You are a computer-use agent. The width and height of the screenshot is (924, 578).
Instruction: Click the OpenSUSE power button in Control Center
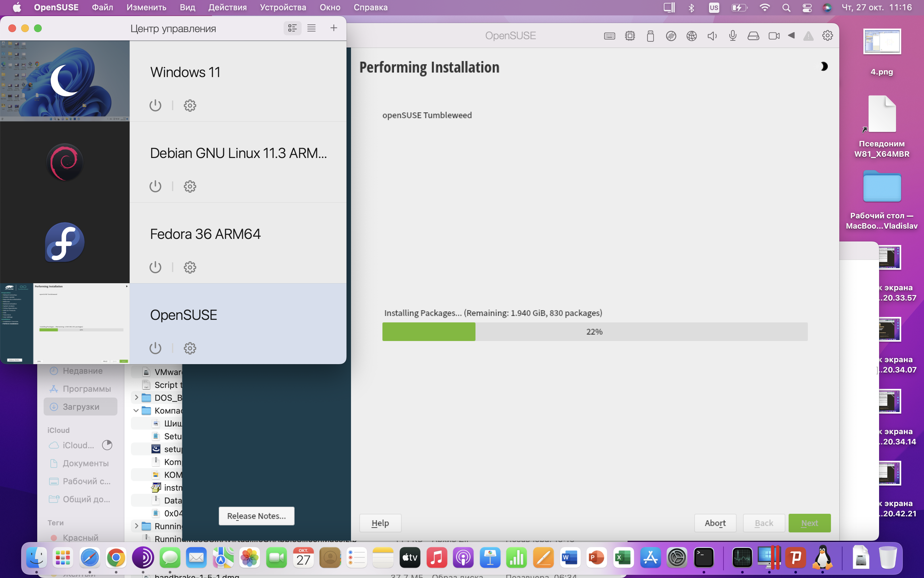pos(155,348)
